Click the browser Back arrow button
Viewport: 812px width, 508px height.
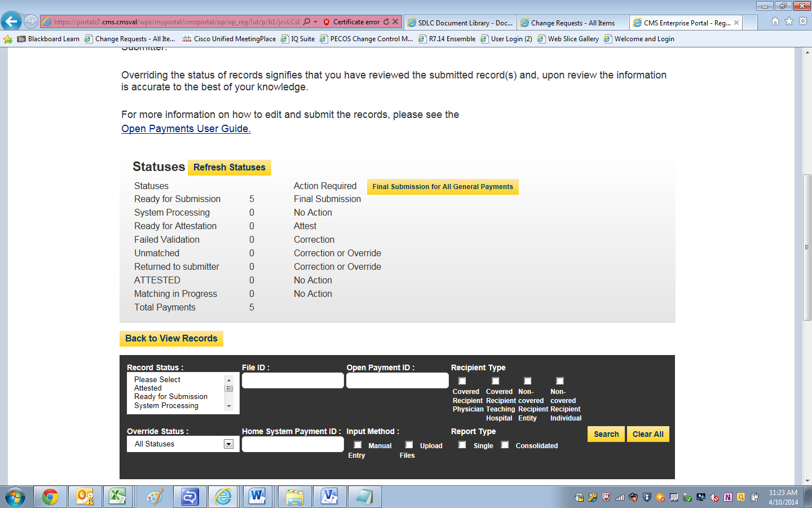pos(11,21)
